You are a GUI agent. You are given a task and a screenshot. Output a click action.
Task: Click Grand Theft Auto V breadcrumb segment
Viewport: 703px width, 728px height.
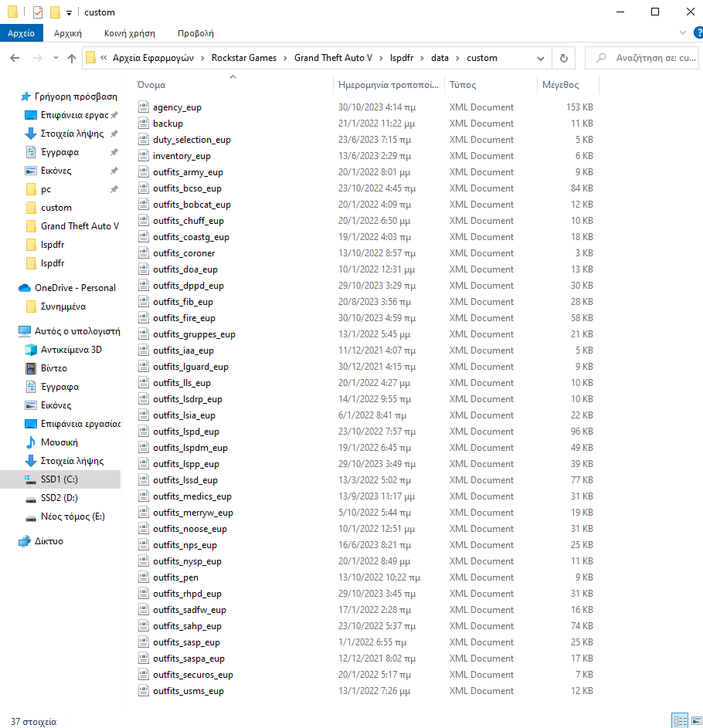[333, 58]
